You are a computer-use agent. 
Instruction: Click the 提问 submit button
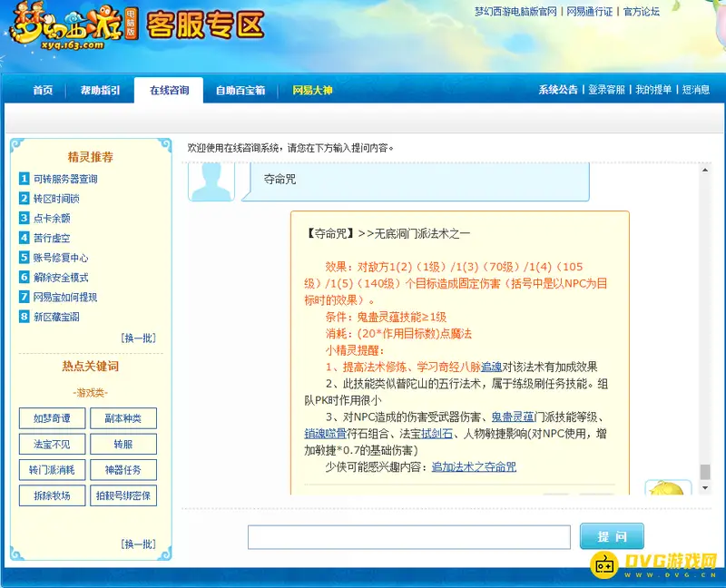click(612, 536)
